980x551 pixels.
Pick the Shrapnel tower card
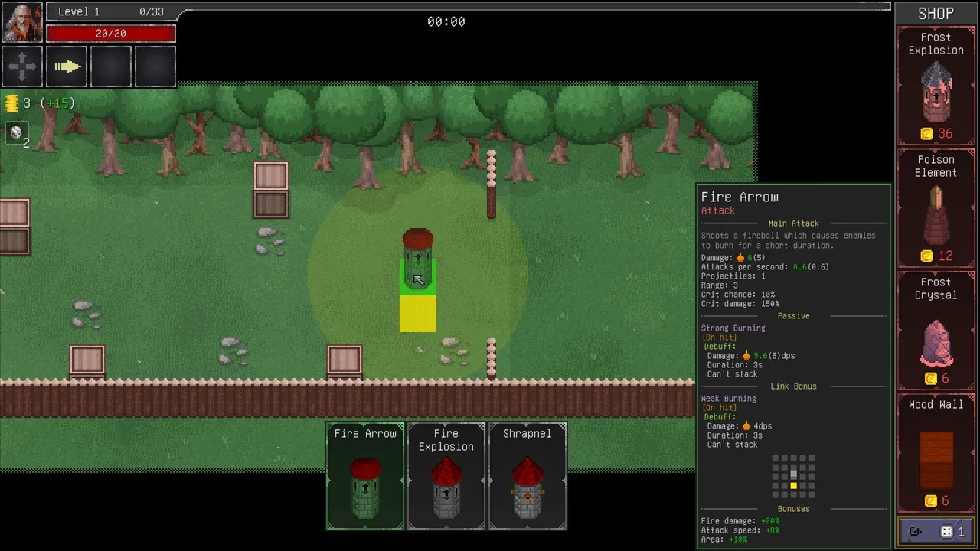(528, 476)
